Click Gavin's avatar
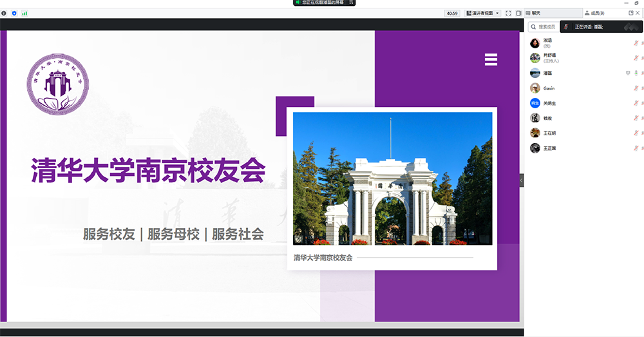The image size is (644, 337). [535, 88]
